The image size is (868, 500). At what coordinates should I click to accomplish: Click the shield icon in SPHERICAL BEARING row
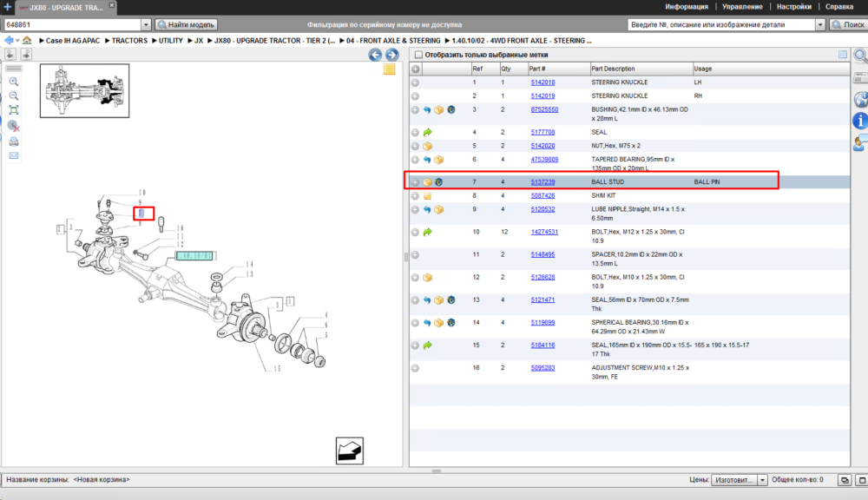[451, 322]
